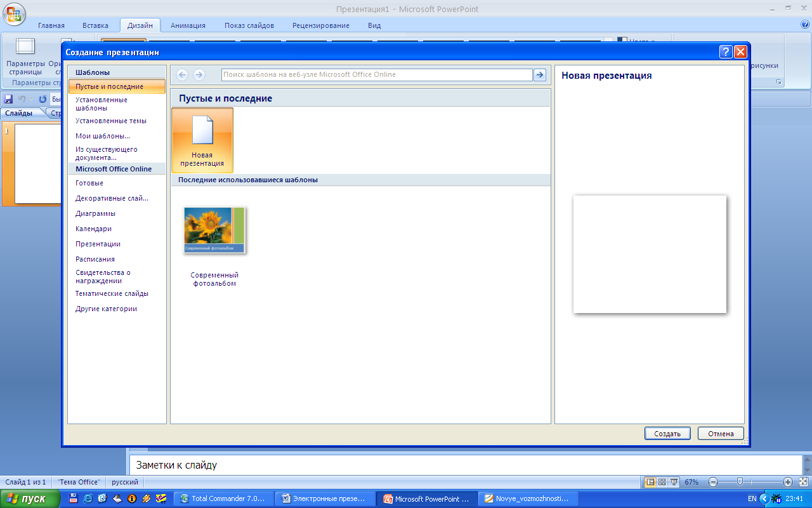Open the Анимация ribbon tab
This screenshot has width=812, height=508.
(x=188, y=25)
